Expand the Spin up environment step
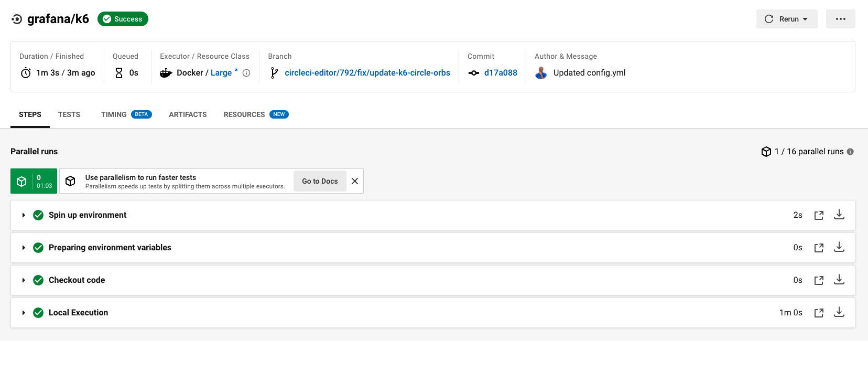Screen dimensions: 868x371 pyautogui.click(x=24, y=215)
